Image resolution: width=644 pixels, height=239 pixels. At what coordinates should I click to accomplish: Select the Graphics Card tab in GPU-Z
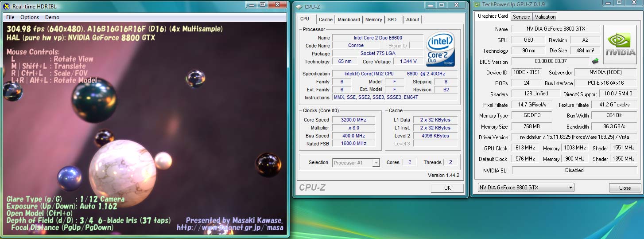click(x=493, y=16)
